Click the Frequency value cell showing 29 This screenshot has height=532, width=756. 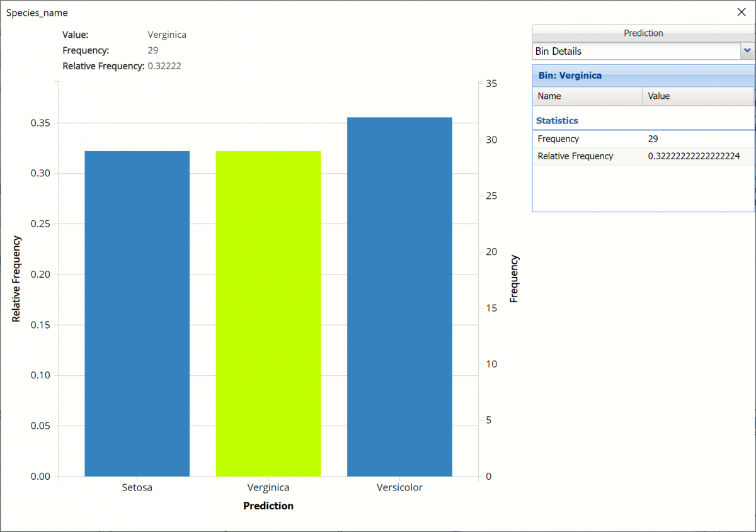point(653,139)
